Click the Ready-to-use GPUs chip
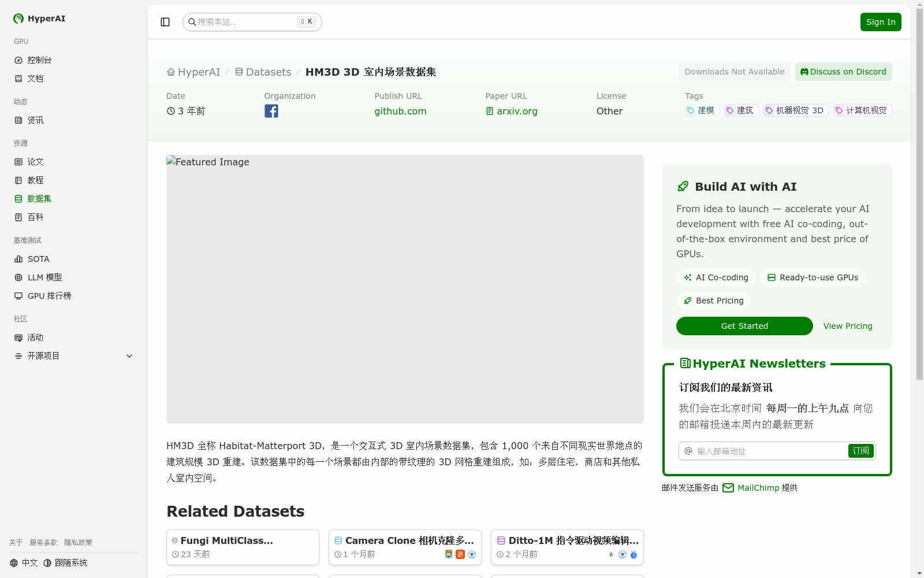This screenshot has height=578, width=924. click(x=813, y=277)
